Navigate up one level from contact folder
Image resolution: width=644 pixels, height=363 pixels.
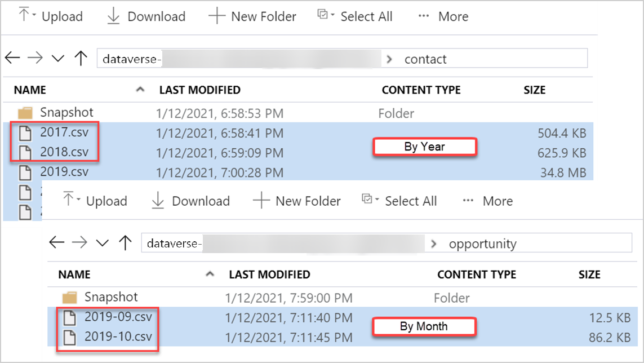[81, 58]
